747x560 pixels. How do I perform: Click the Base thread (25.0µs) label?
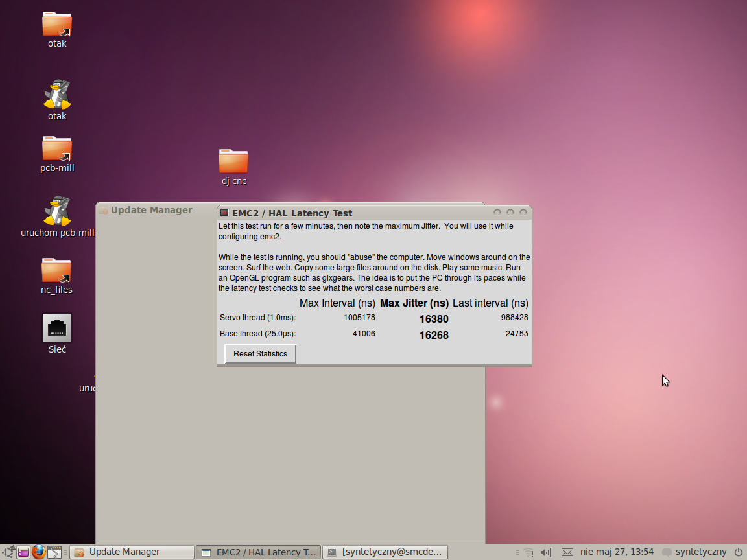257,334
